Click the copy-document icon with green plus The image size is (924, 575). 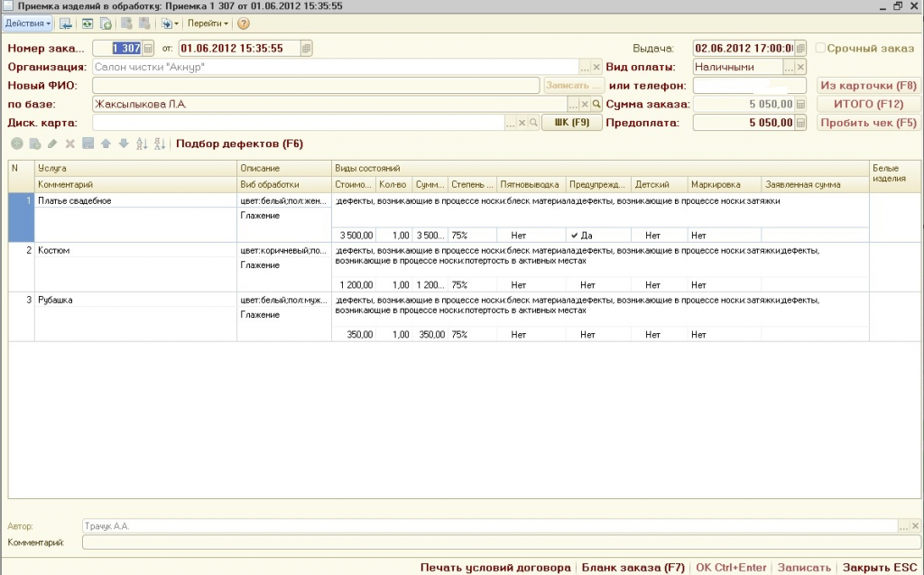pyautogui.click(x=106, y=23)
